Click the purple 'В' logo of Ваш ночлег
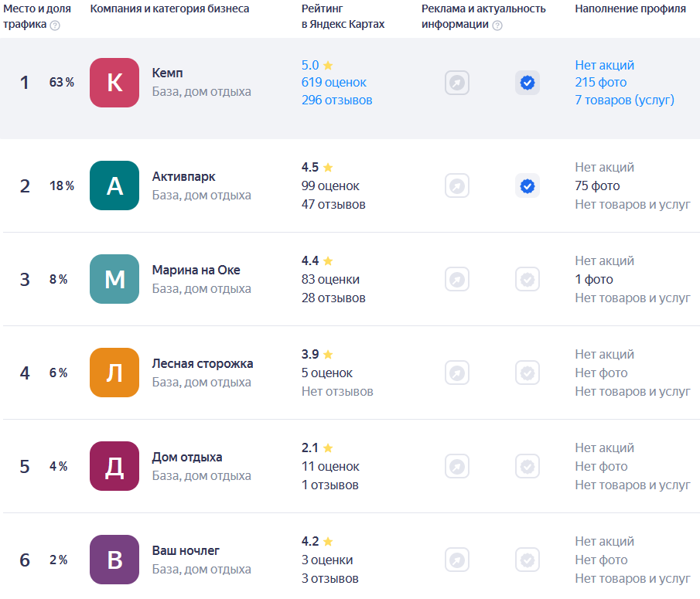The width and height of the screenshot is (700, 599). pos(114,560)
